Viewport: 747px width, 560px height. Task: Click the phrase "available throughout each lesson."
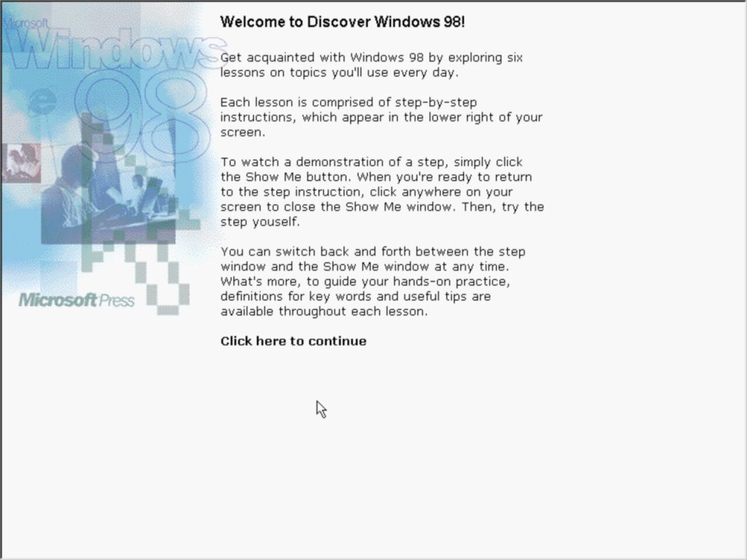[324, 311]
